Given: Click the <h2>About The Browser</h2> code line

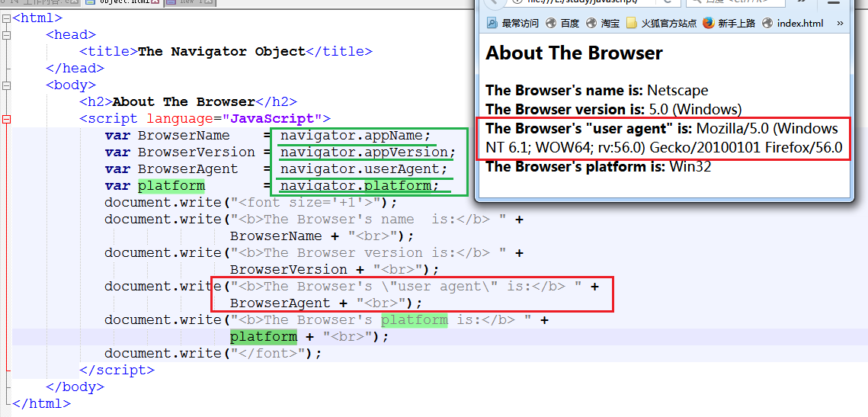Looking at the screenshot, I should [188, 102].
